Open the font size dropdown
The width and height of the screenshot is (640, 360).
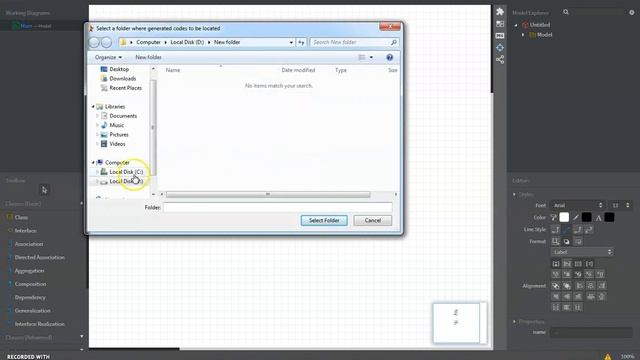pos(620,205)
